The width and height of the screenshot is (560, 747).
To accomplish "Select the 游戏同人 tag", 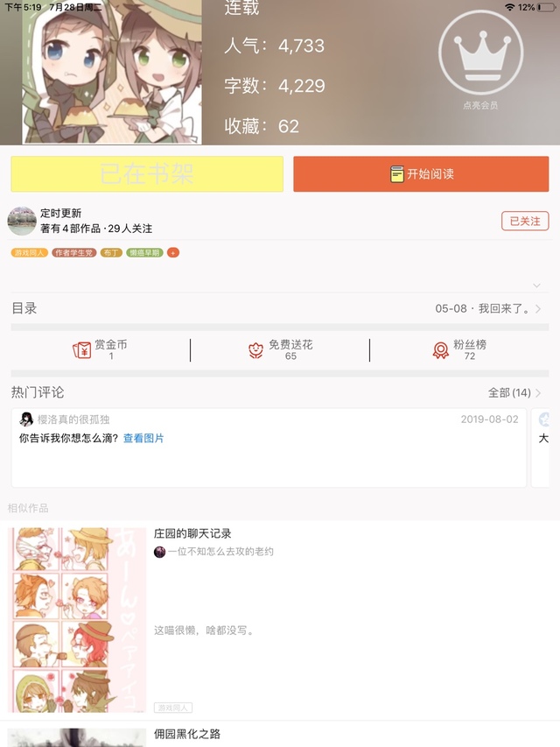I will point(30,252).
